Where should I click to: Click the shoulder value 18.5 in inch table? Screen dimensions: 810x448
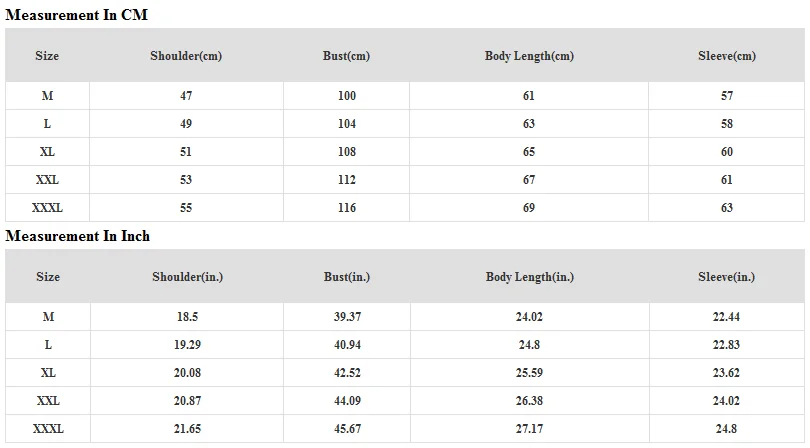[188, 317]
